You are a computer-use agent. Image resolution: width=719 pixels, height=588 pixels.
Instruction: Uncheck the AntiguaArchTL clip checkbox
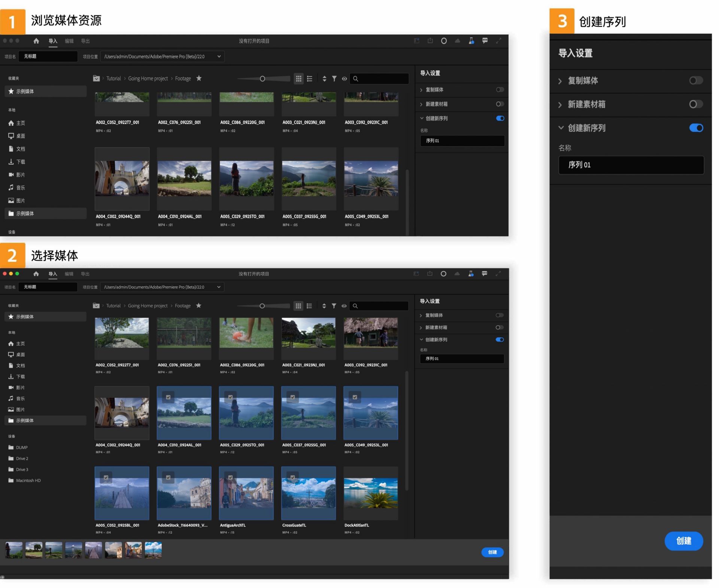[230, 477]
